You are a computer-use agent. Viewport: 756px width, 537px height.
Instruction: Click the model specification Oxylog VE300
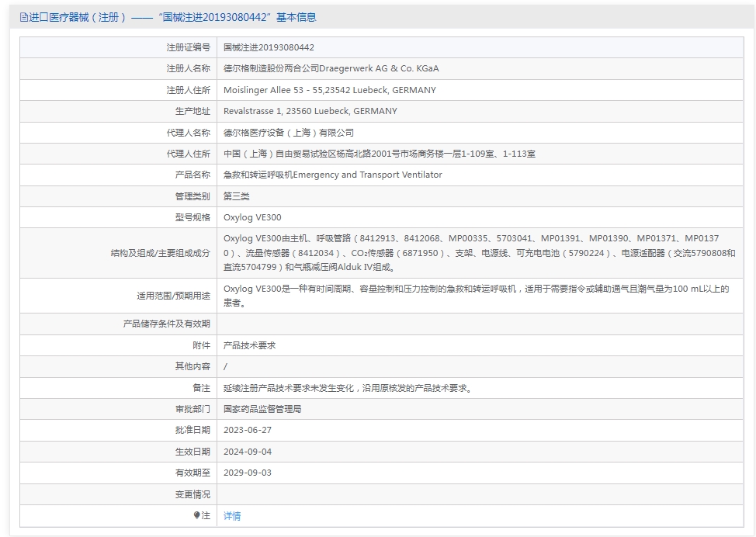coord(252,217)
